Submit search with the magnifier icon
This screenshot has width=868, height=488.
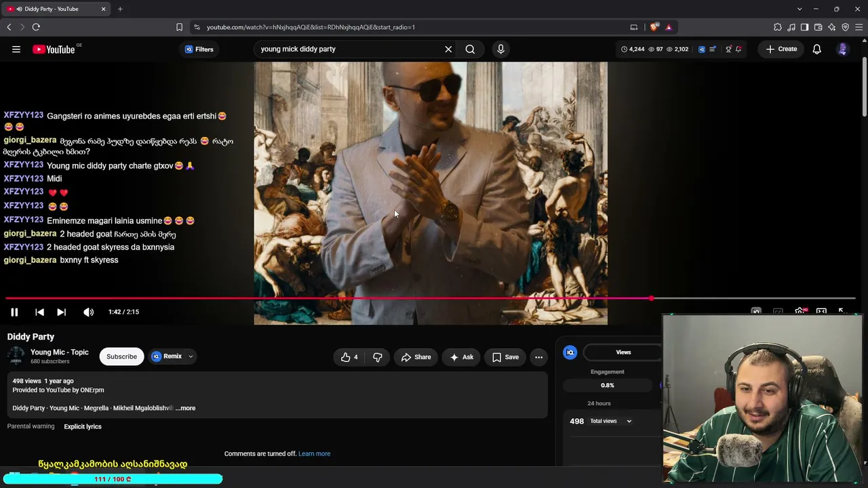click(470, 49)
